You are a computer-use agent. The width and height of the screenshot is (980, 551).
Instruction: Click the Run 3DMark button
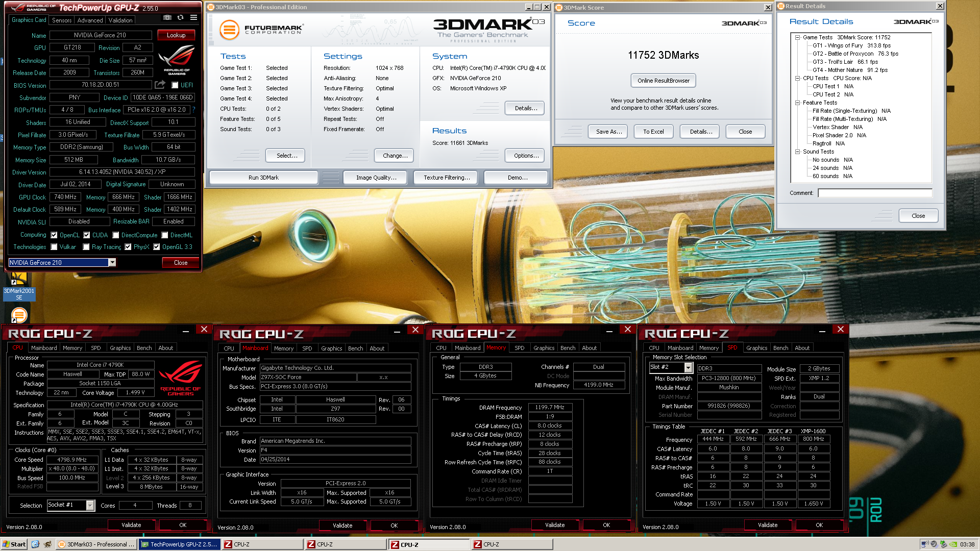coord(263,178)
